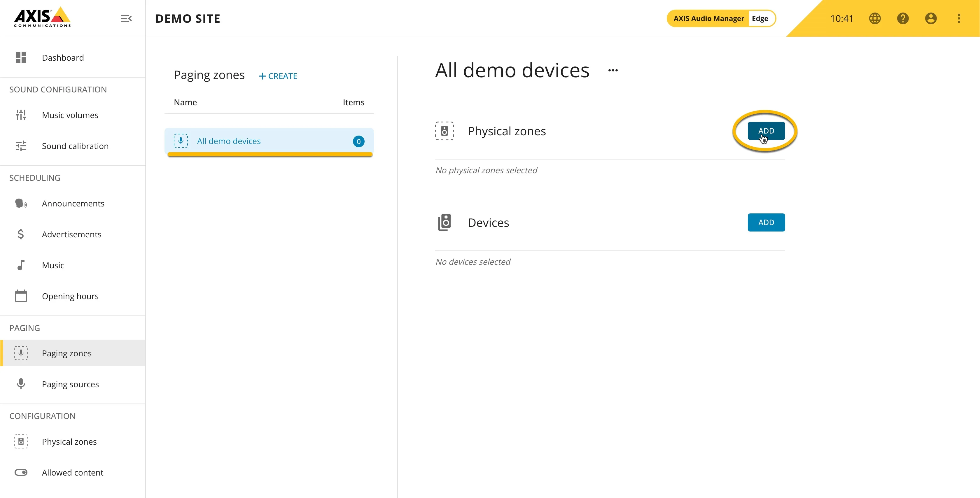The width and height of the screenshot is (980, 498).
Task: Click the DEMO SITE title
Action: click(x=188, y=18)
